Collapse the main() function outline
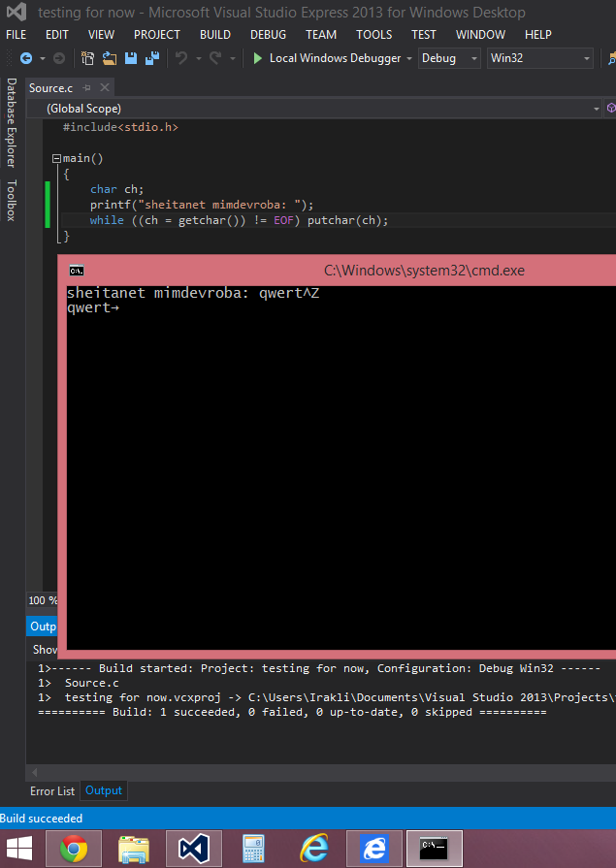The width and height of the screenshot is (616, 868). (56, 159)
